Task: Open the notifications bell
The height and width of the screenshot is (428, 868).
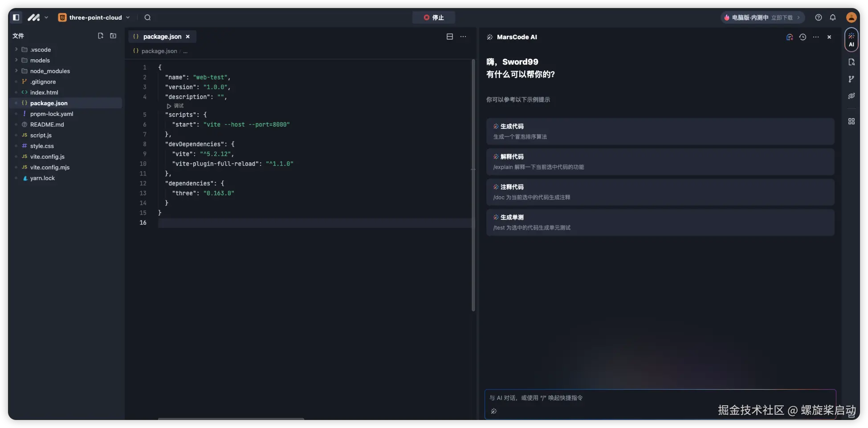Action: (x=833, y=17)
